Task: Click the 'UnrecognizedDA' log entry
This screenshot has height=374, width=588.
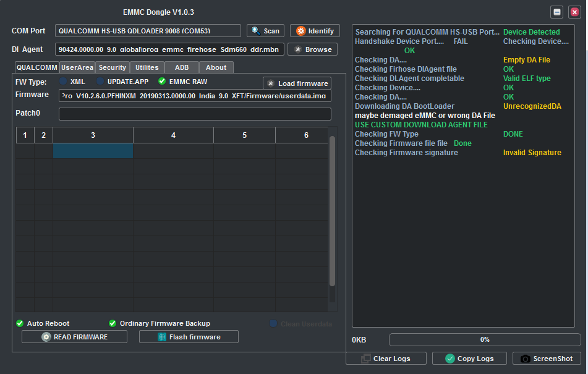Action: click(532, 106)
